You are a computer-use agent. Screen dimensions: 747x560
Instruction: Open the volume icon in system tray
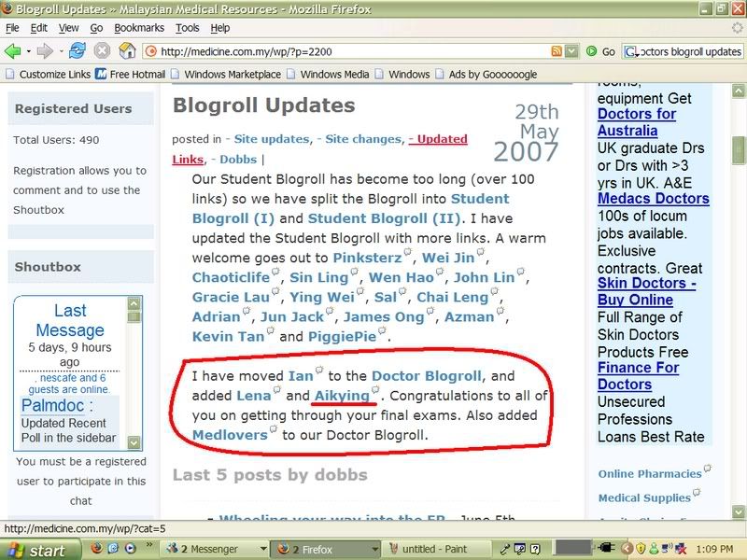pos(667,548)
